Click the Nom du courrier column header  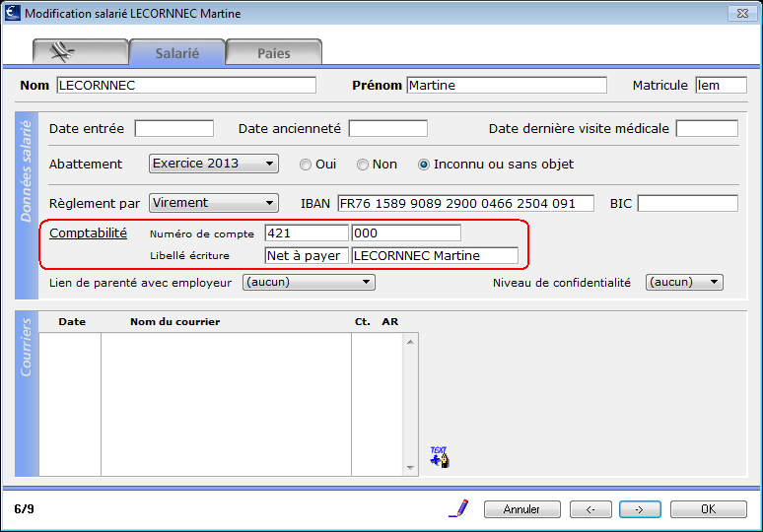click(175, 321)
